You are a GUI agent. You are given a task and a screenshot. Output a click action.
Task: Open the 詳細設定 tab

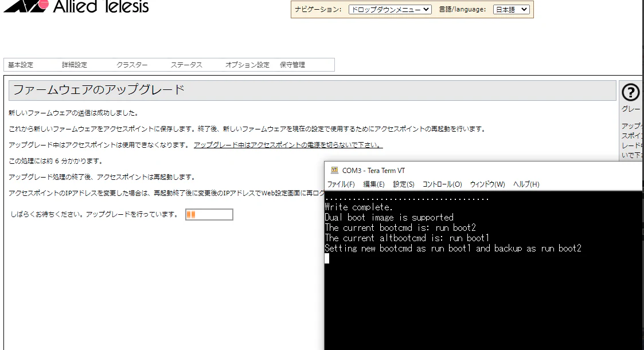coord(75,65)
